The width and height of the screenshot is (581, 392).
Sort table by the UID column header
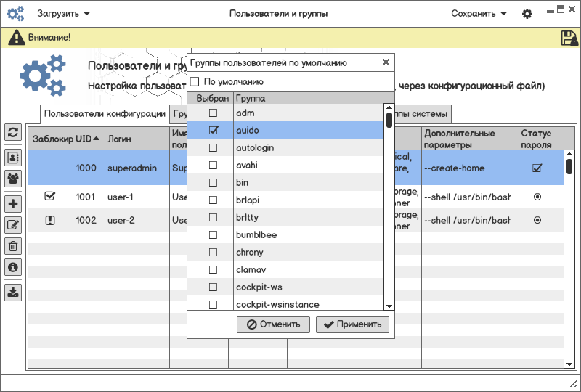(x=84, y=138)
